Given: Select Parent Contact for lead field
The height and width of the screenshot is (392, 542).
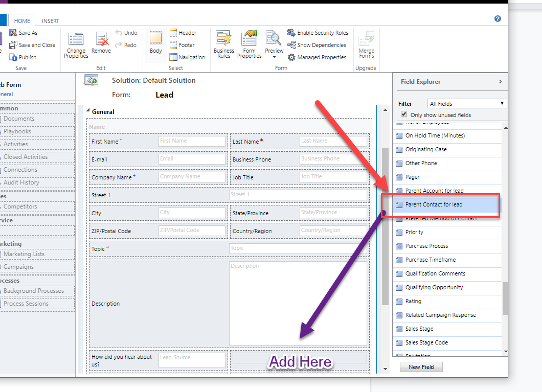Looking at the screenshot, I should coord(434,204).
